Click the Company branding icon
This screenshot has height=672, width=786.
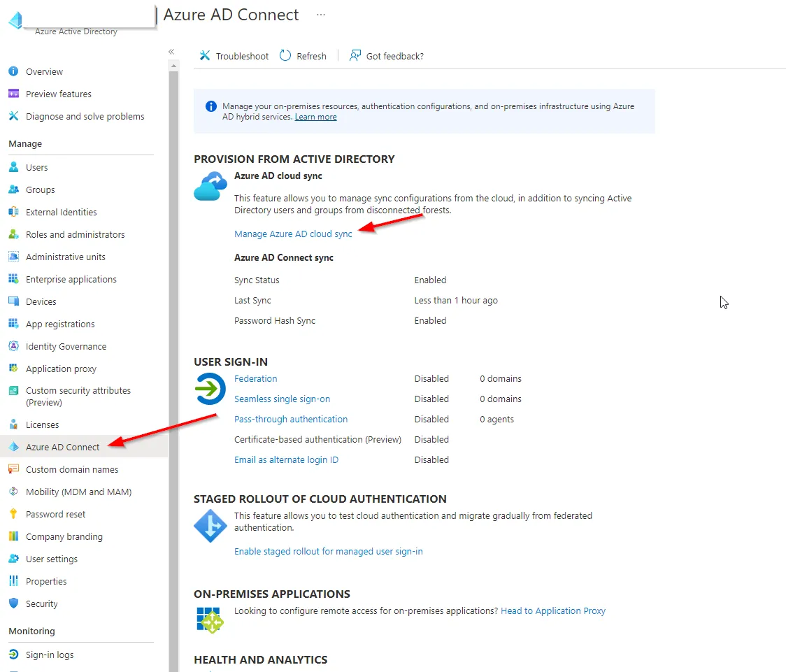[13, 536]
